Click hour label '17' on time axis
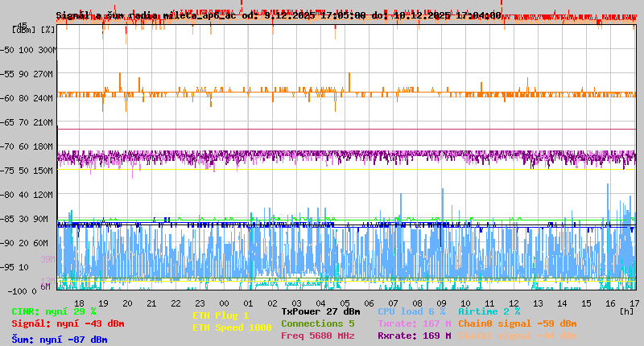 point(634,303)
